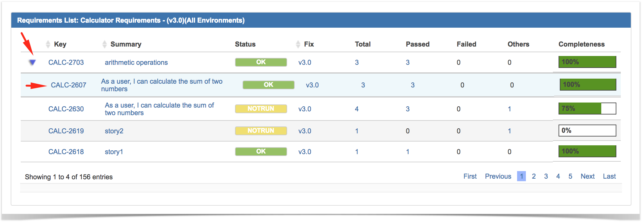Image resolution: width=644 pixels, height=223 pixels.
Task: Click 75% completeness bar
Action: [x=587, y=109]
